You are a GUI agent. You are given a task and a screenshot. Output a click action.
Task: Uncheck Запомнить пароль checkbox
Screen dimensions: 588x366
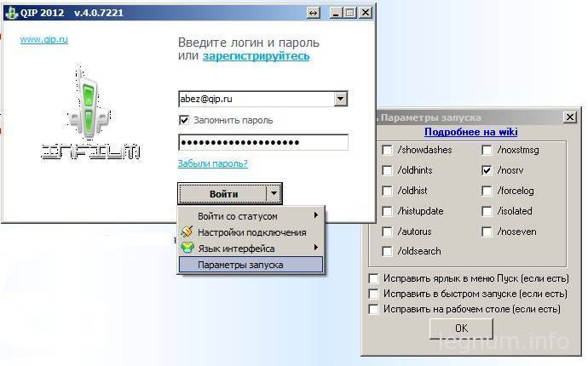pos(184,120)
